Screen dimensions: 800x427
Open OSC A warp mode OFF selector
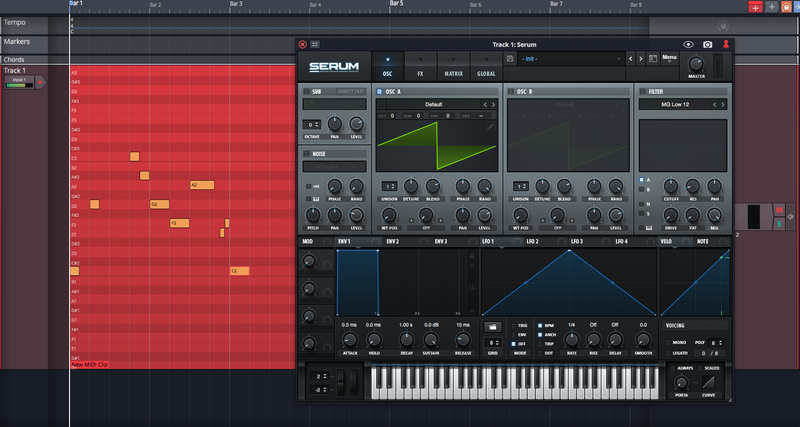point(426,228)
